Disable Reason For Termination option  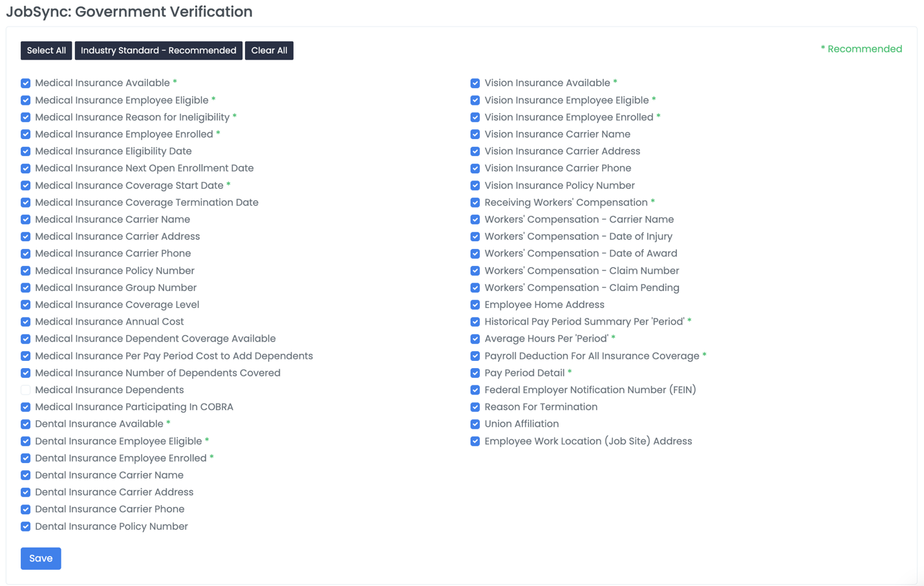475,407
